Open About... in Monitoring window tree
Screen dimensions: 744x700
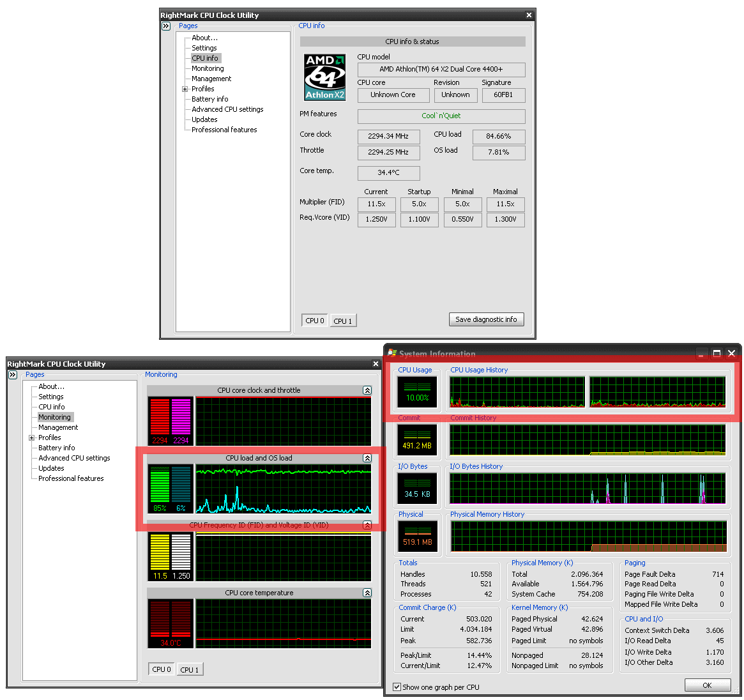pos(51,387)
